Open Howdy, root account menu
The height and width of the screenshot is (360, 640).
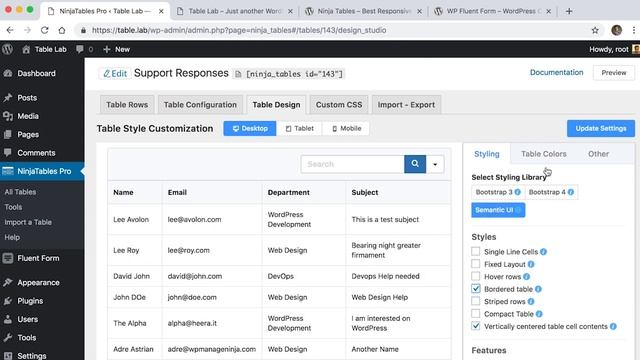614,49
